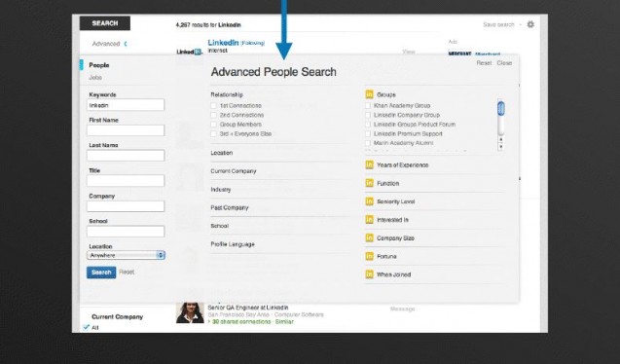This screenshot has height=364, width=620.
Task: Click the Save search link
Action: pyautogui.click(x=498, y=24)
